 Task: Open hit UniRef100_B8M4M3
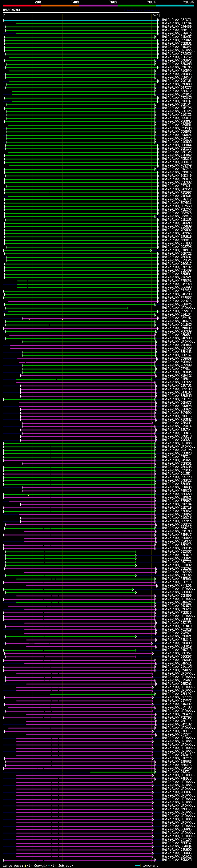tap(177, 352)
